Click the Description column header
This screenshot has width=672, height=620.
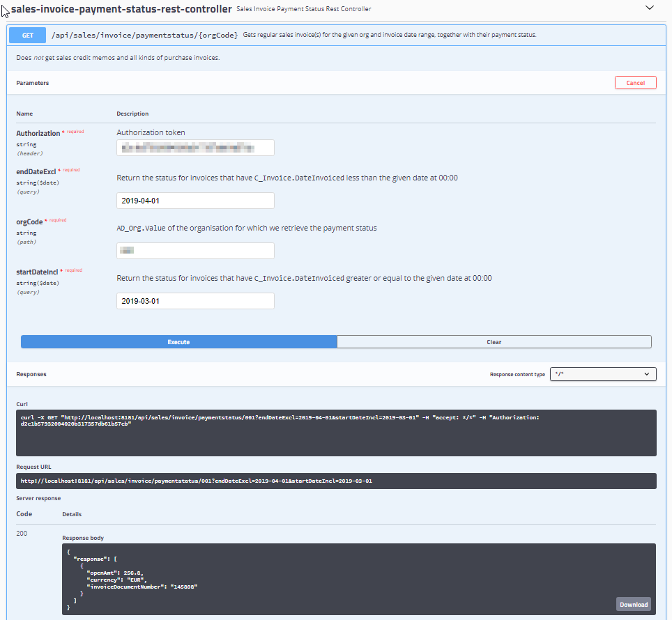132,114
